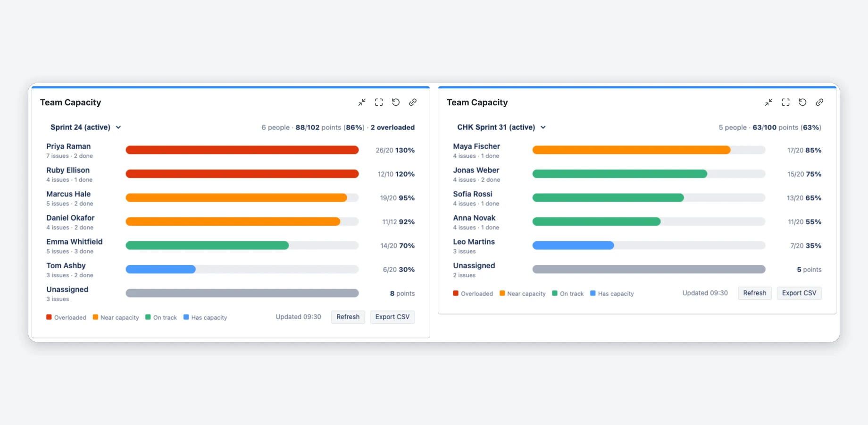This screenshot has height=425, width=868.
Task: Click '2 overloaded' summary text
Action: click(392, 127)
